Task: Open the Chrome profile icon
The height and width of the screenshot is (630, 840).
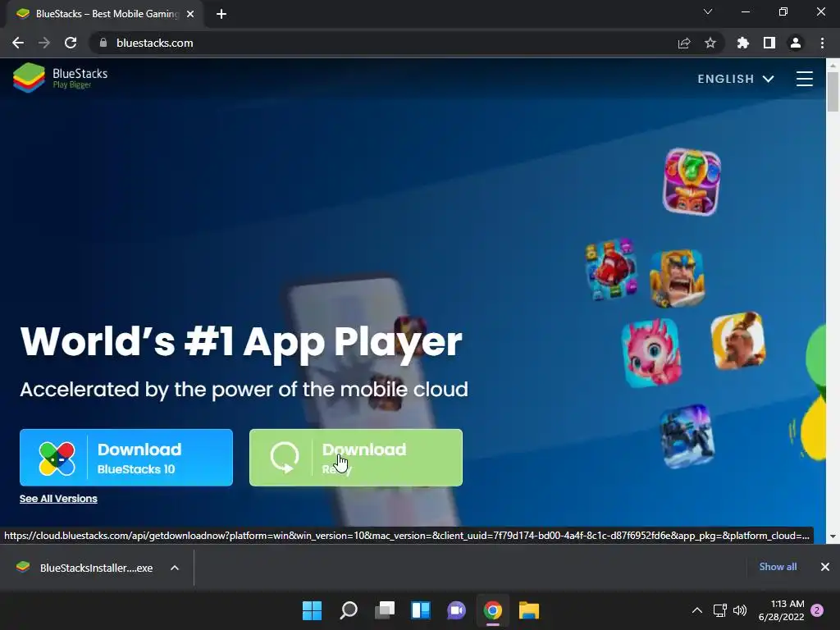Action: (x=796, y=43)
